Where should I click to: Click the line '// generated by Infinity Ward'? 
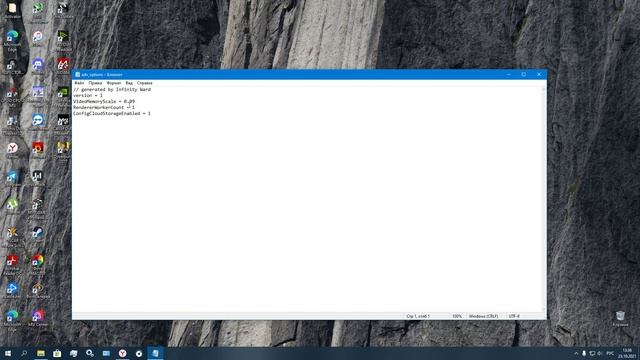(x=112, y=89)
